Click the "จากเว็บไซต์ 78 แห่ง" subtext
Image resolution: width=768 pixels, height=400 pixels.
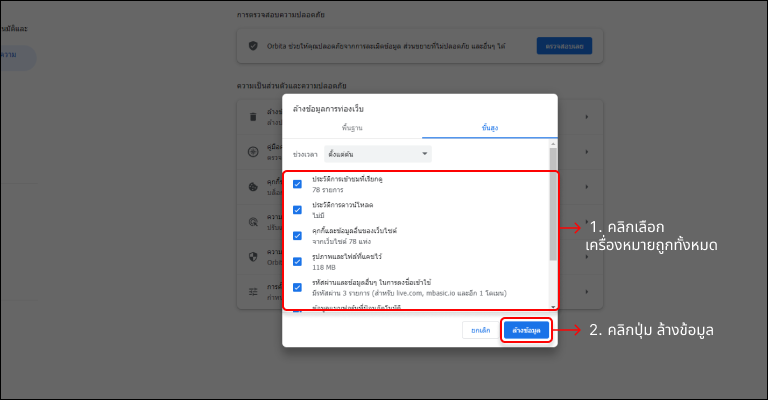(341, 241)
